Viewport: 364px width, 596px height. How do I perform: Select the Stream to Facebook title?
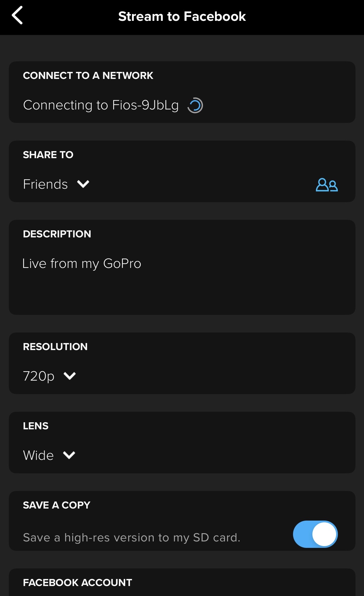pos(182,16)
